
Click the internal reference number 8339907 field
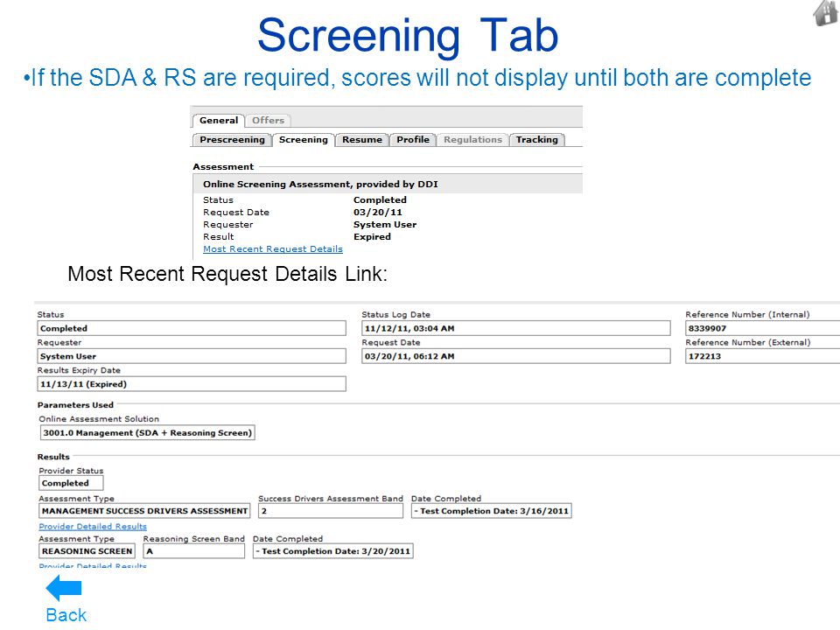(x=763, y=328)
